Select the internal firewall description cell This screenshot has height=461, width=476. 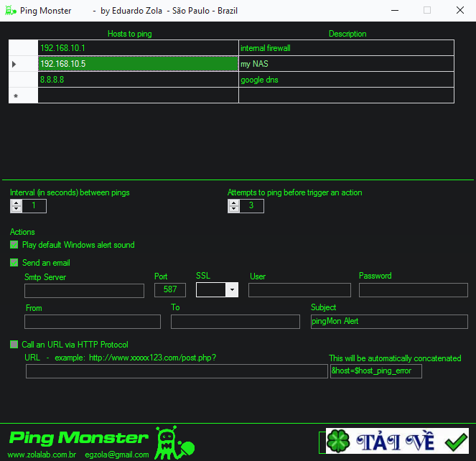[346, 48]
